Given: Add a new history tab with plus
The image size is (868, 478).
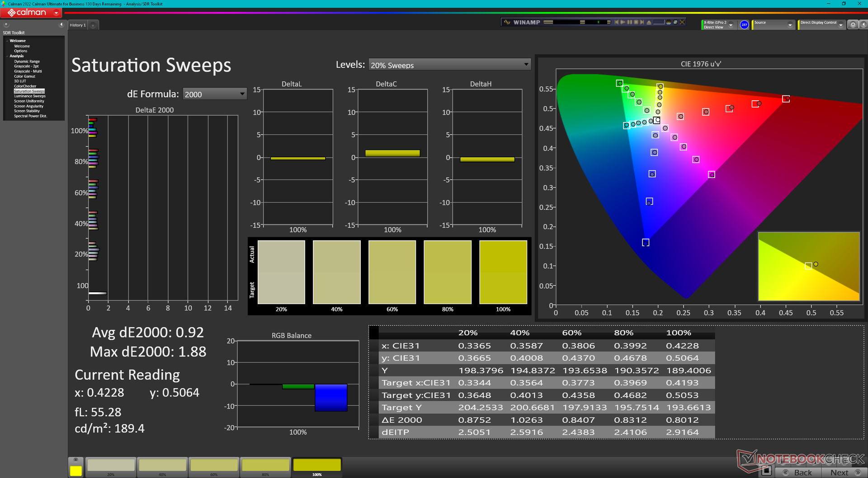Looking at the screenshot, I should click(x=93, y=25).
